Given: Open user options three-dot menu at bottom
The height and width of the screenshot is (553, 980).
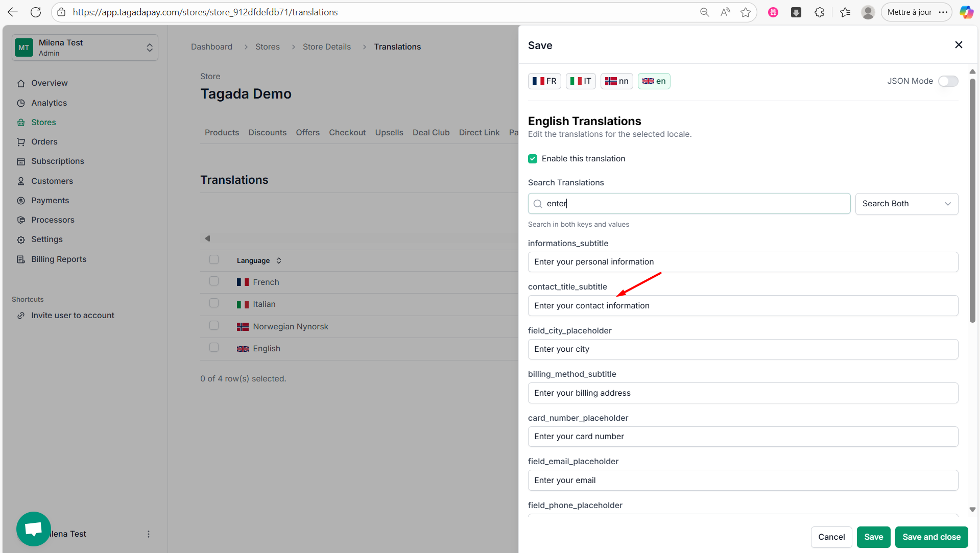Looking at the screenshot, I should point(149,534).
